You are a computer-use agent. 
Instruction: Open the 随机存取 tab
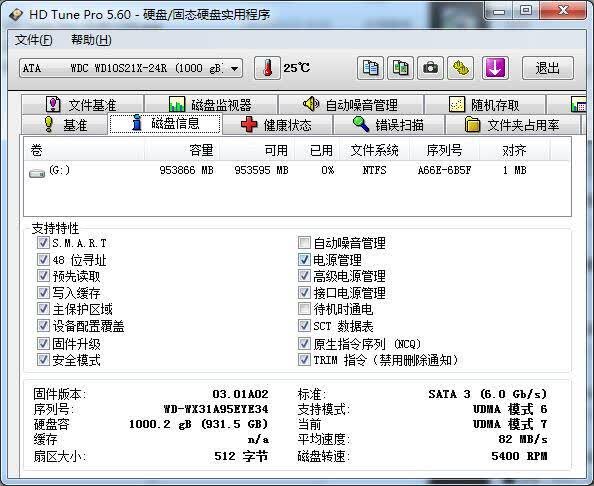(x=485, y=104)
